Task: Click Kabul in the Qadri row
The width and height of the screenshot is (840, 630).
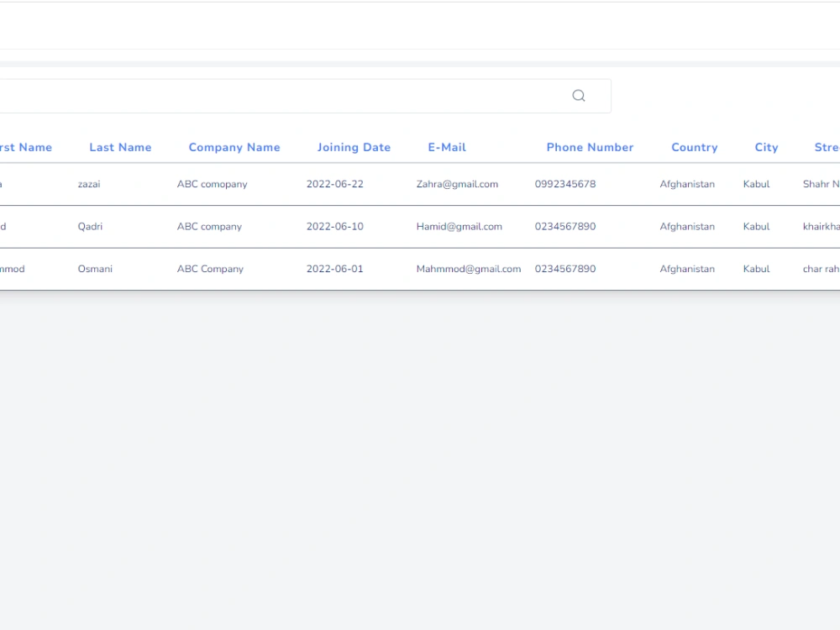Action: coord(757,226)
